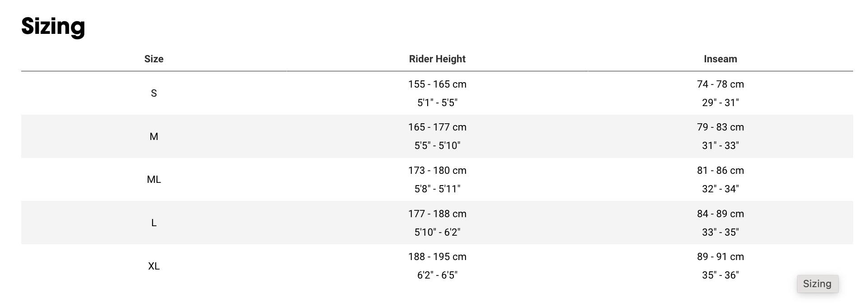Select the L size row label
868x307 pixels.
[154, 223]
